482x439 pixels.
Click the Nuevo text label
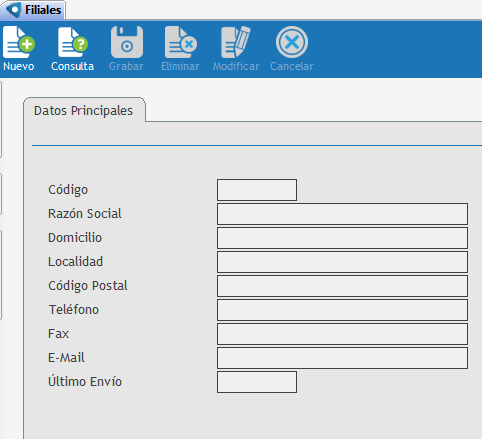[x=19, y=66]
